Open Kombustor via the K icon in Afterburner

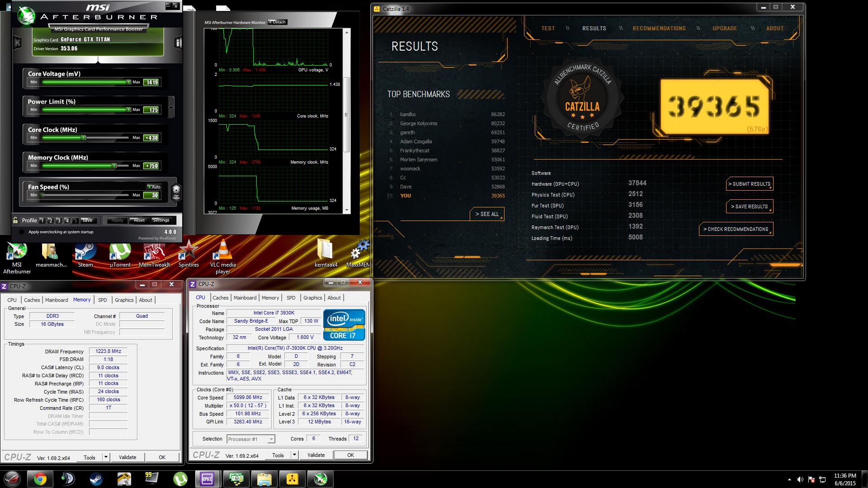coord(18,43)
